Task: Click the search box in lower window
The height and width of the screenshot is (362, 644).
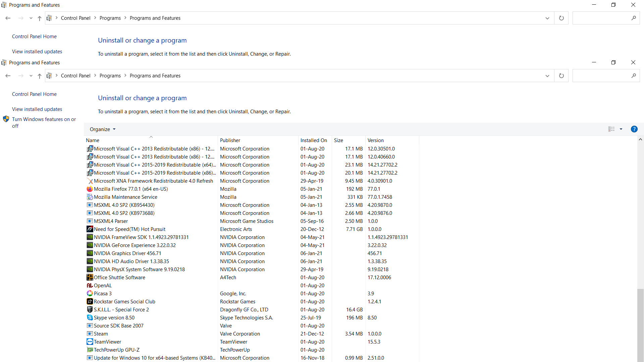Action: [601, 76]
